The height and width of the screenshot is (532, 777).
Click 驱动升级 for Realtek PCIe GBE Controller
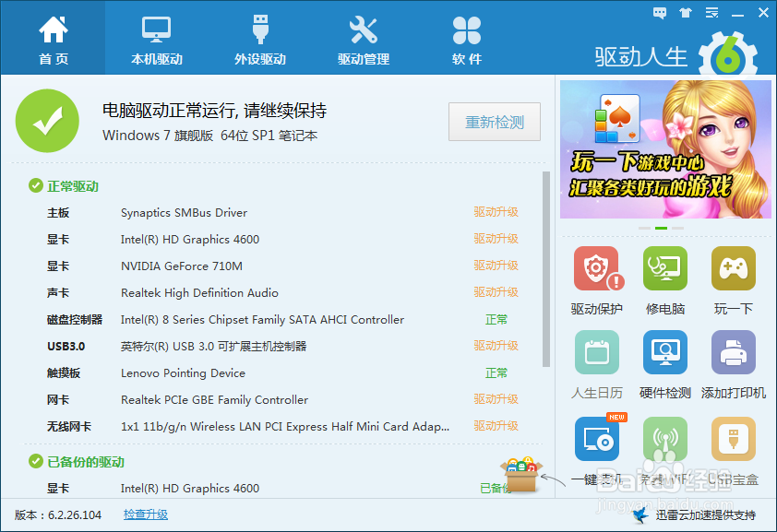(496, 399)
